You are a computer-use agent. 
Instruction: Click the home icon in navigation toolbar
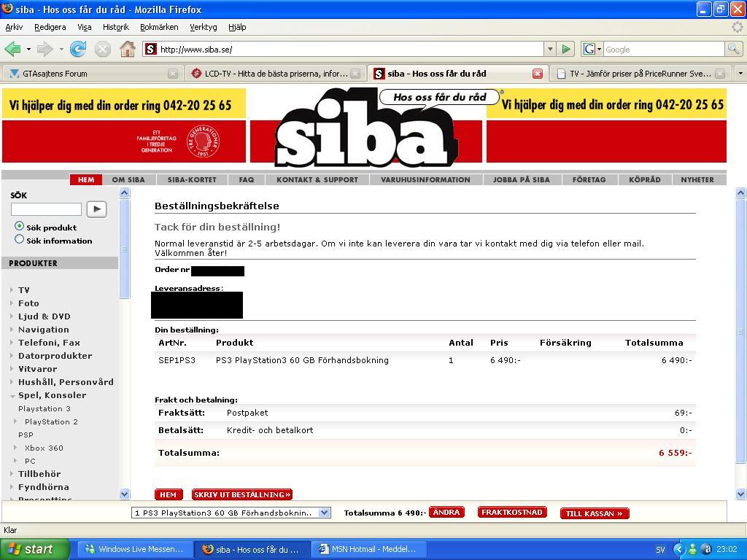click(x=127, y=49)
